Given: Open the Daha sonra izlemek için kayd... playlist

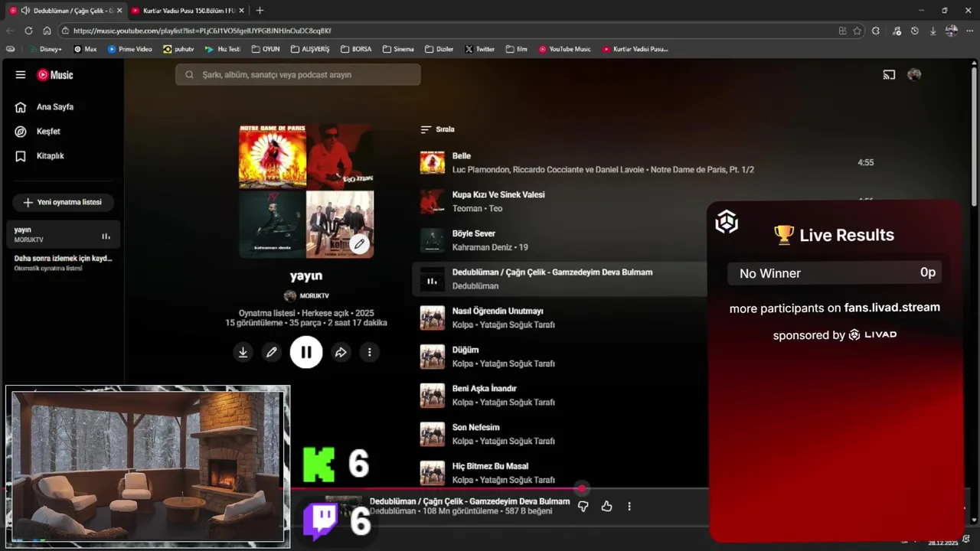Looking at the screenshot, I should (63, 263).
